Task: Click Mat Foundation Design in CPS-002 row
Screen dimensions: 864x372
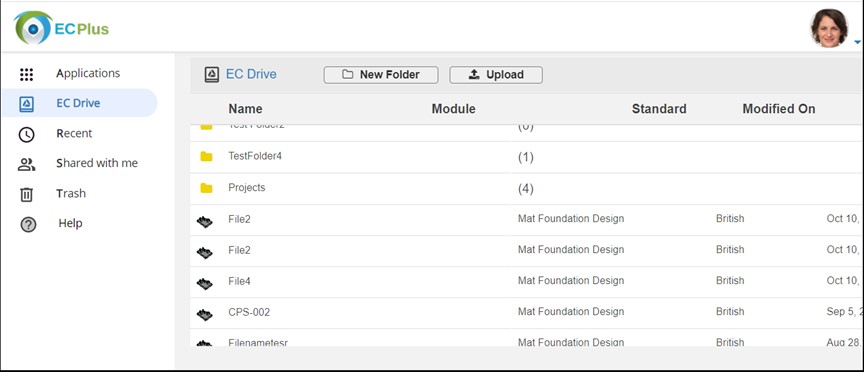Action: pos(571,311)
